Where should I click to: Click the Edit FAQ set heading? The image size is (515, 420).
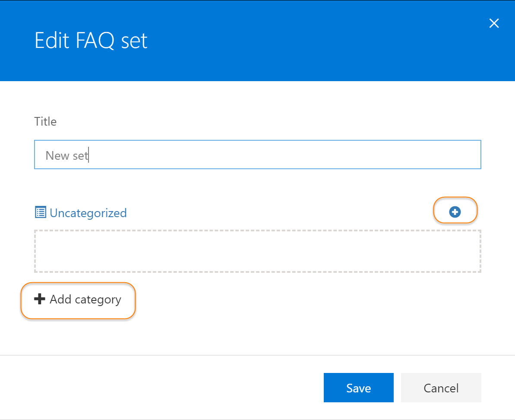tap(91, 41)
